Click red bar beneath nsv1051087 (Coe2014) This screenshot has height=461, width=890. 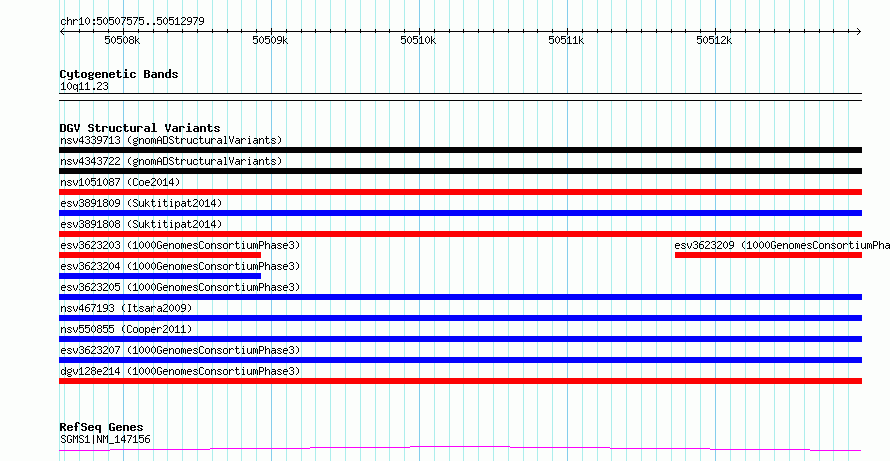[x=460, y=192]
